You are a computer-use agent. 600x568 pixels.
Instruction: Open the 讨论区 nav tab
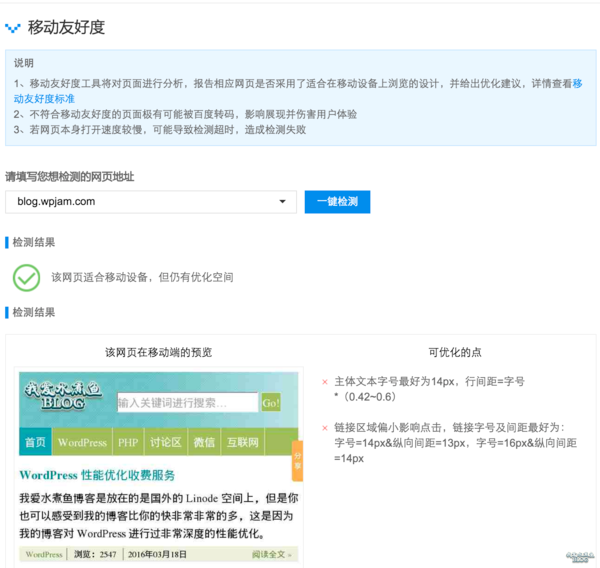coord(165,442)
